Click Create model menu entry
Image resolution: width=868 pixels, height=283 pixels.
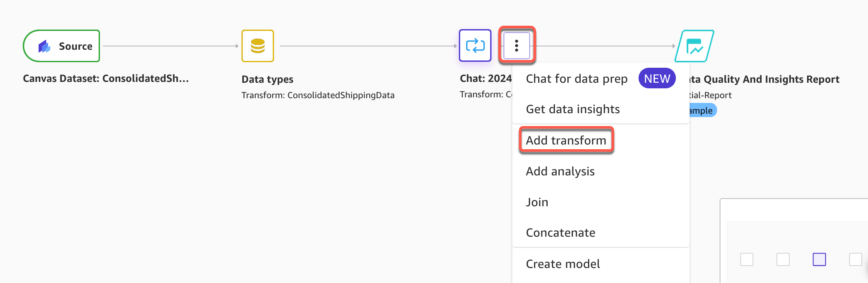pyautogui.click(x=563, y=264)
